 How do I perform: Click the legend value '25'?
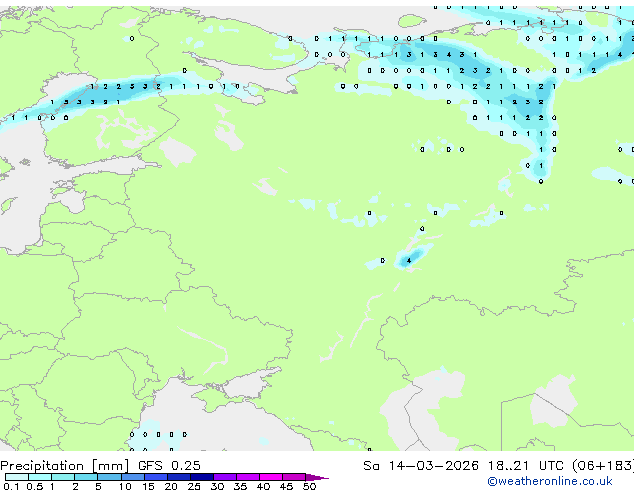coord(194,486)
